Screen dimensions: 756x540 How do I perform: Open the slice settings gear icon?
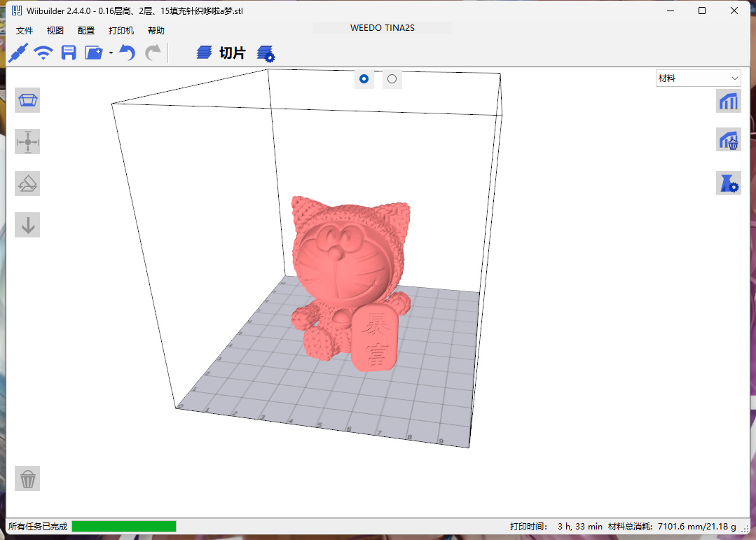click(x=265, y=53)
